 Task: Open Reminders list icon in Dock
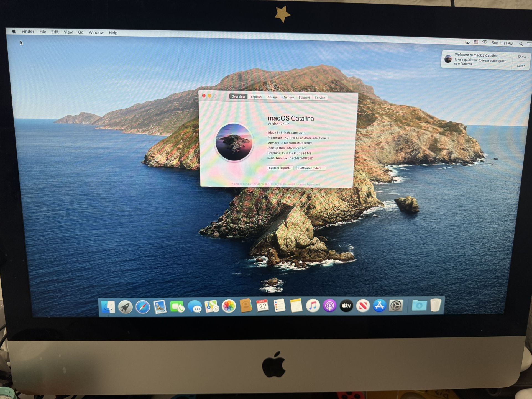pos(279,306)
